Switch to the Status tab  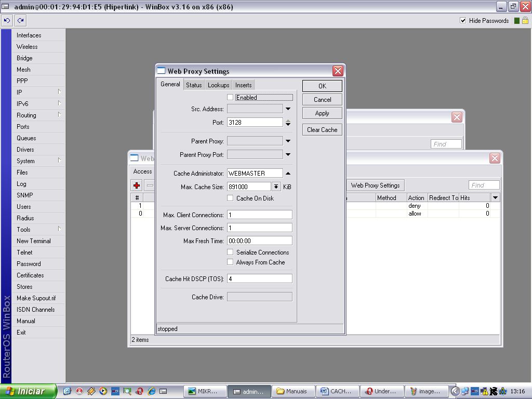[x=194, y=85]
